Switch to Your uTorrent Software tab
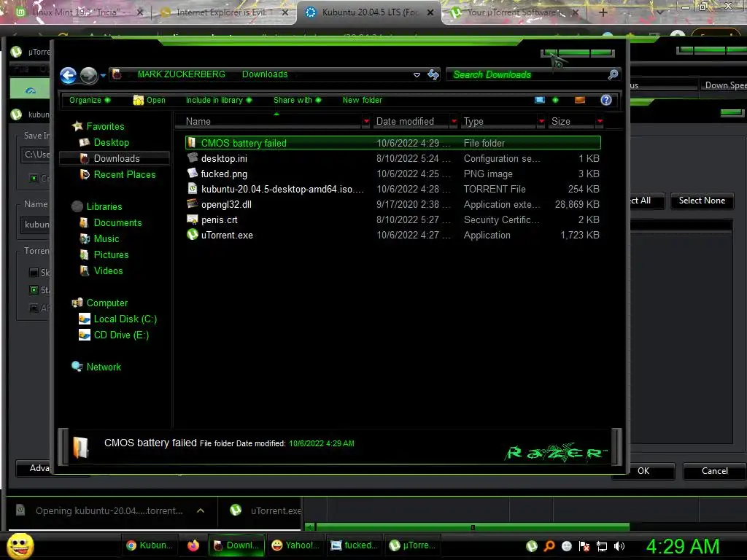The image size is (747, 560). click(x=513, y=12)
